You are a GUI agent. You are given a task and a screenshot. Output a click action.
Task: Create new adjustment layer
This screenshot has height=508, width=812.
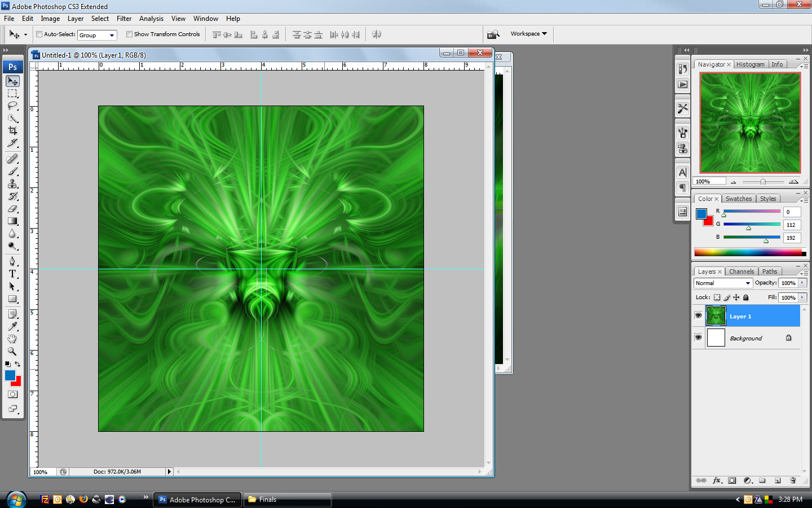748,480
